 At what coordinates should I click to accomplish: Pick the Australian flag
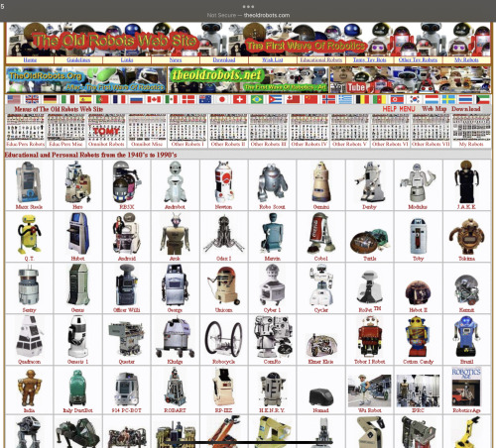point(205,99)
